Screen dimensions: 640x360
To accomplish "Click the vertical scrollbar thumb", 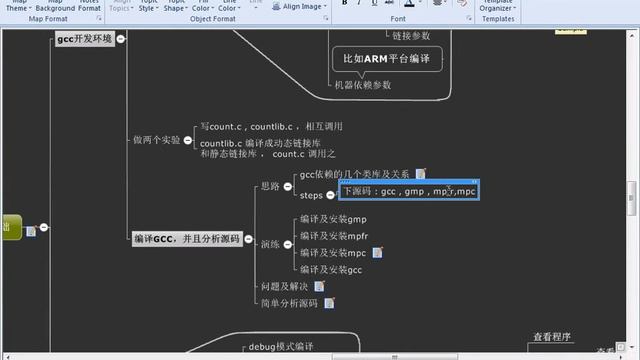I will click(631, 198).
